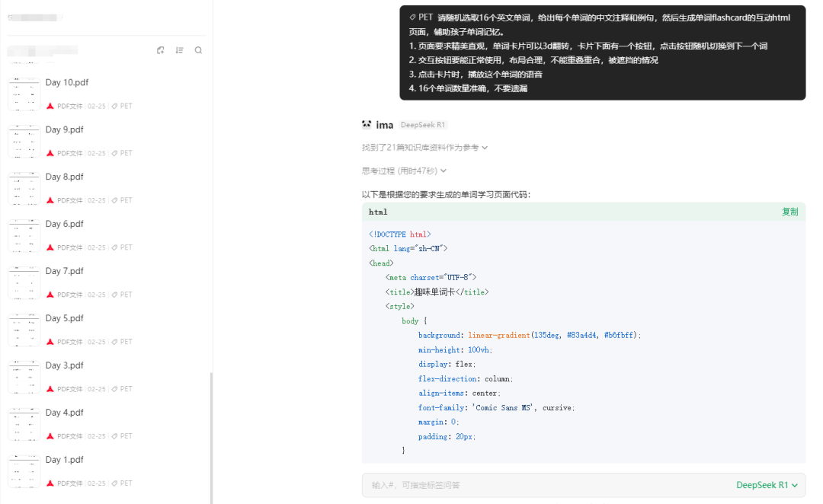The width and height of the screenshot is (823, 504).
Task: Click the linear-gradient background line in code
Action: [530, 335]
